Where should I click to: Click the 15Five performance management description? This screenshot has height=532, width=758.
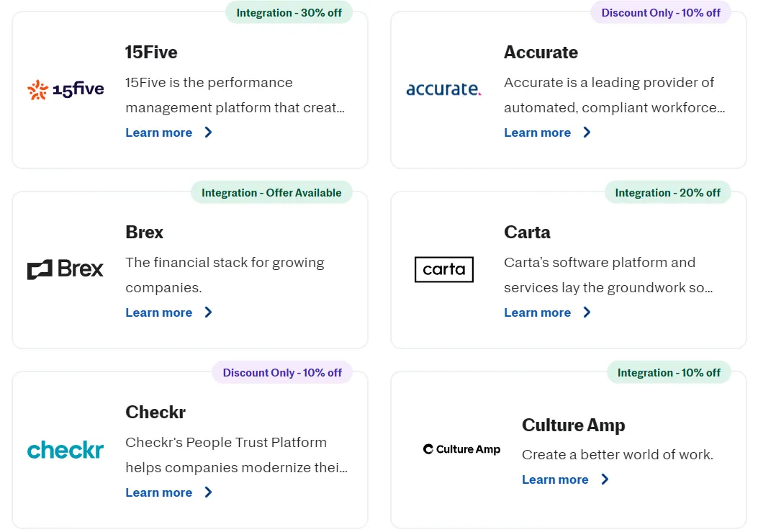pyautogui.click(x=235, y=95)
